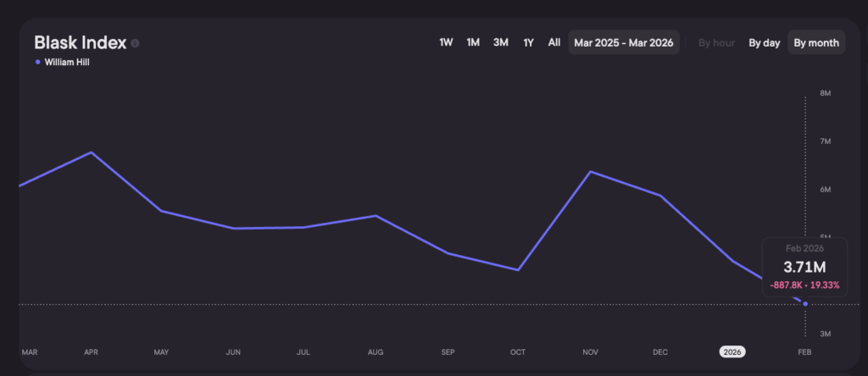Click the Feb 2026 data point on the line
868x376 pixels.
[x=805, y=304]
